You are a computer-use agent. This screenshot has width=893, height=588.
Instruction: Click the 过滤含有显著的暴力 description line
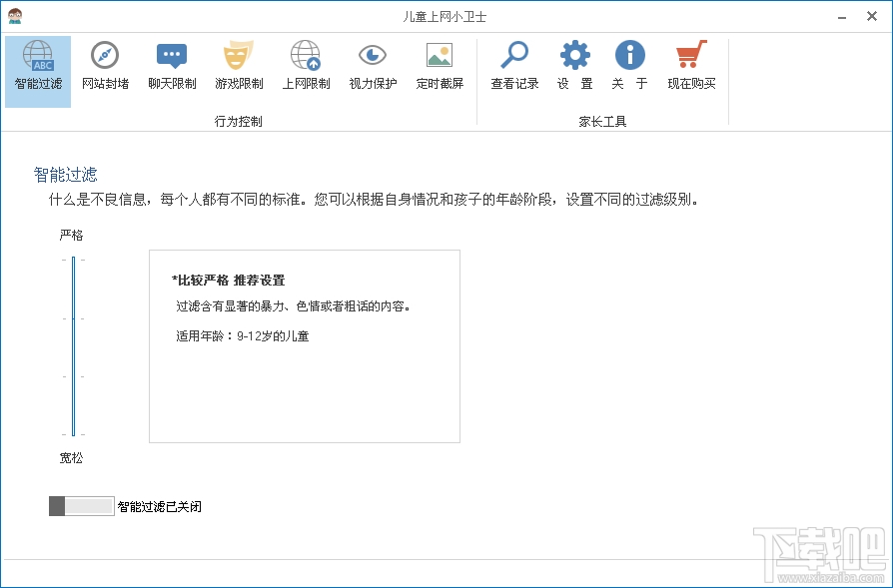click(294, 306)
